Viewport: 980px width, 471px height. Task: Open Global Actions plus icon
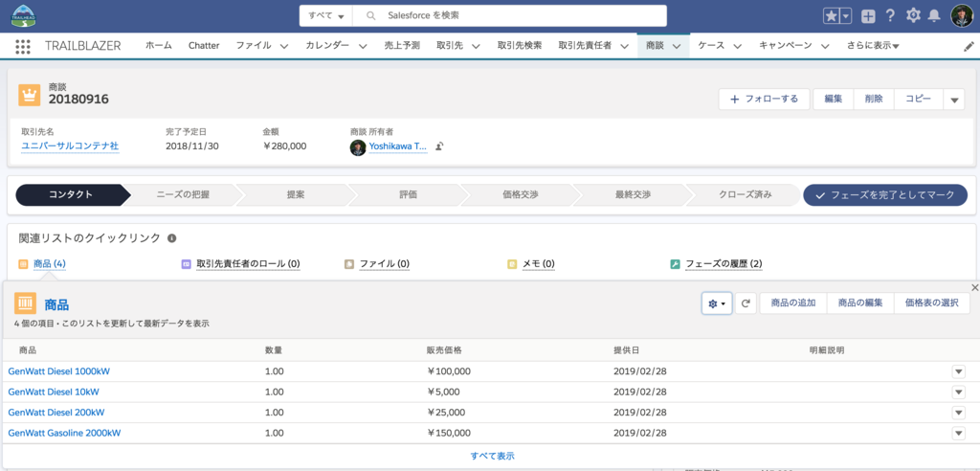[868, 17]
